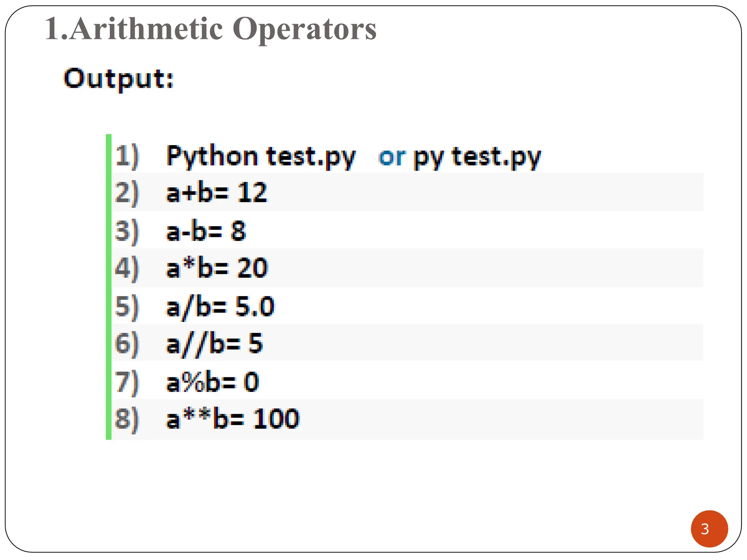Select the 'a+b= 12' output line

pos(217,192)
